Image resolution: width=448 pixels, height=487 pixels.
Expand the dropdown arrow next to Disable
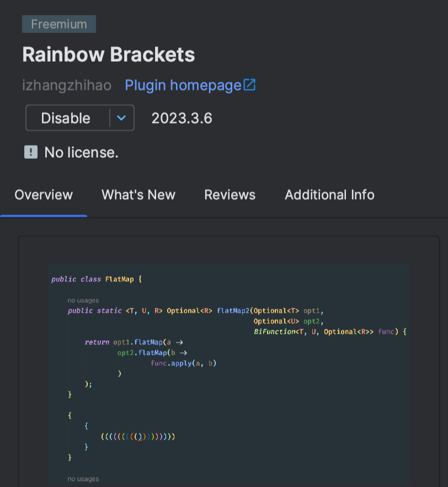tap(121, 118)
